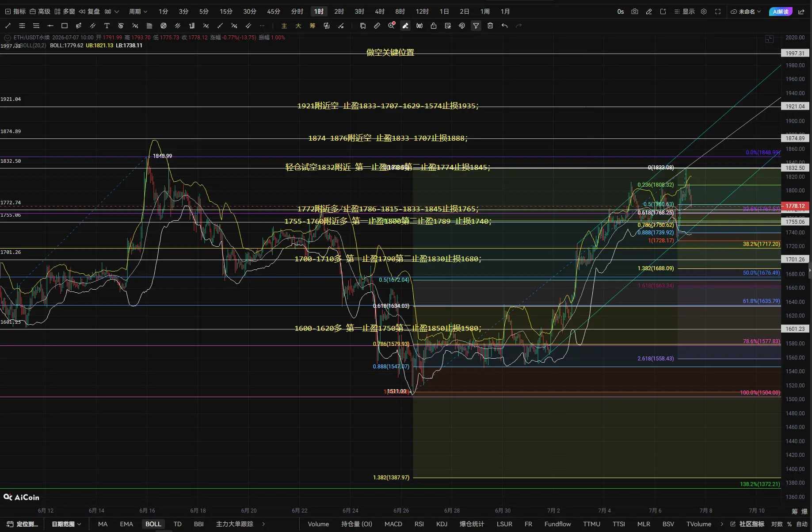Click the 1778.12 current price label

point(795,206)
